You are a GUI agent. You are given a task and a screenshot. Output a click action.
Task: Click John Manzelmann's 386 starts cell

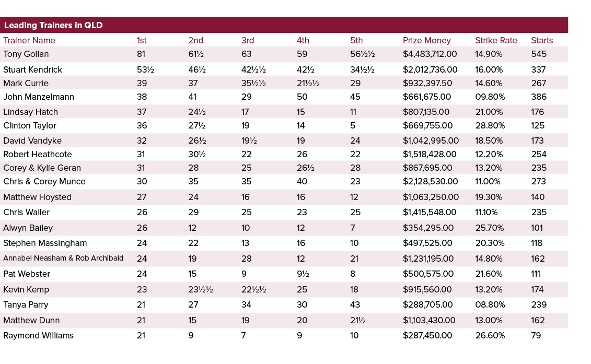pos(539,97)
